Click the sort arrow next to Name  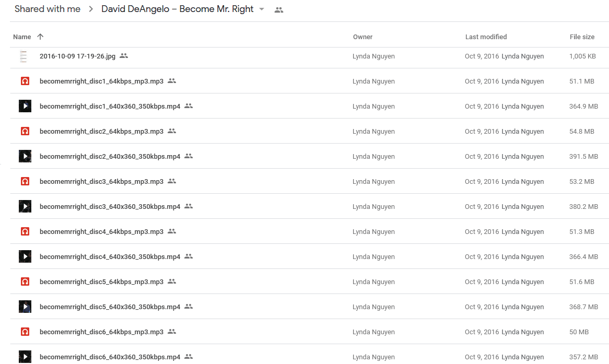[40, 37]
